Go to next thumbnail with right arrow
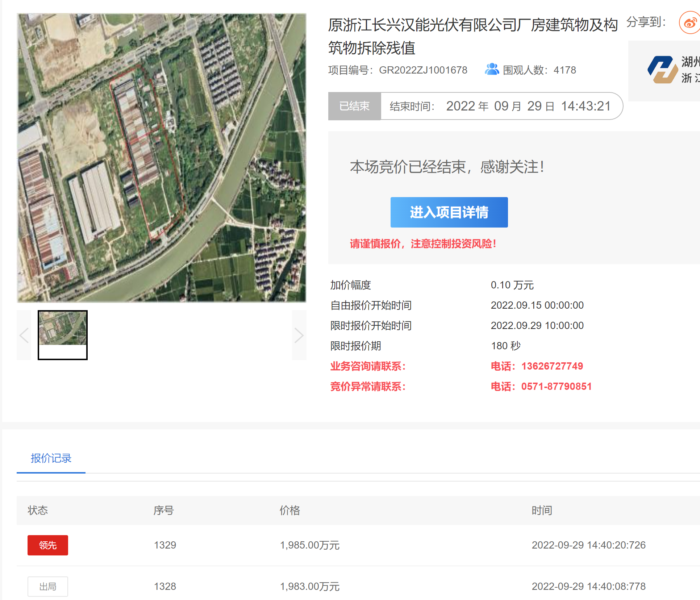The image size is (700, 600). pos(299,335)
